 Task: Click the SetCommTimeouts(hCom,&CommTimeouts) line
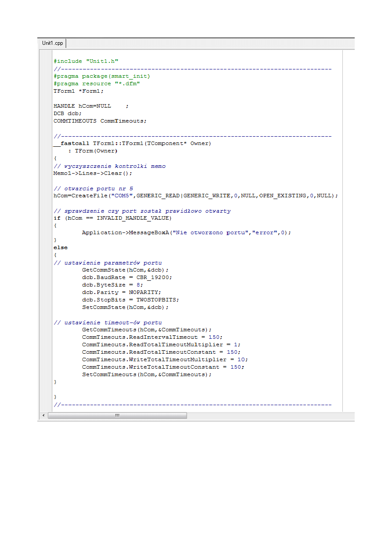coord(147,374)
